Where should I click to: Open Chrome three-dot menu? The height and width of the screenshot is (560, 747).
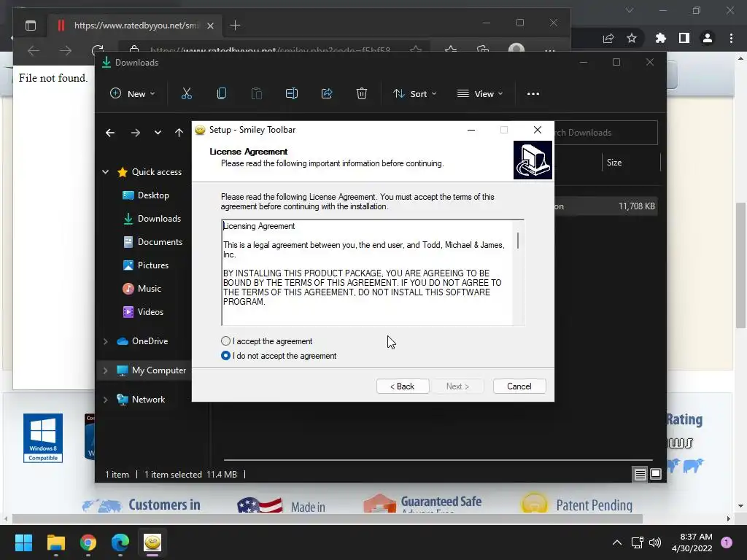[731, 38]
